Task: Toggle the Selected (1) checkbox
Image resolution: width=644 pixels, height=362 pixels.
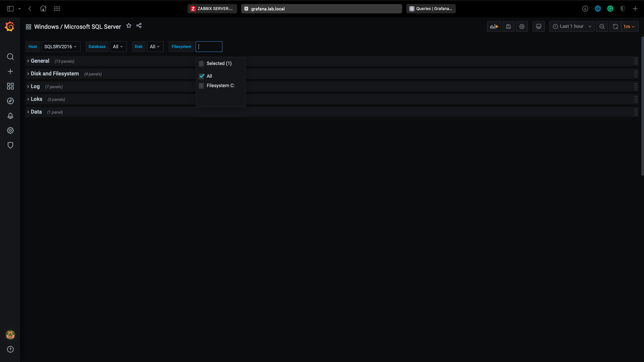Action: 202,63
